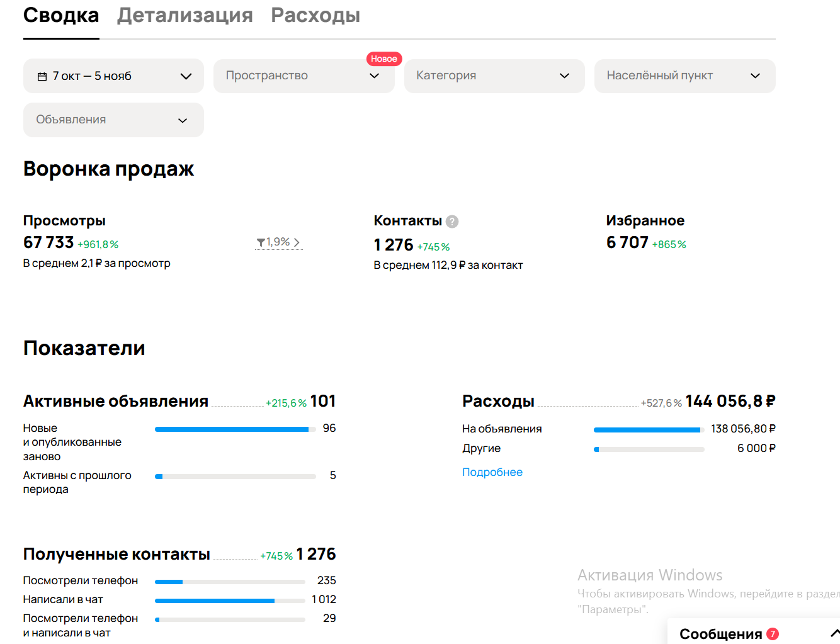Click the Расходы total 144 056,8 ₽
The width and height of the screenshot is (840, 644).
(x=730, y=402)
